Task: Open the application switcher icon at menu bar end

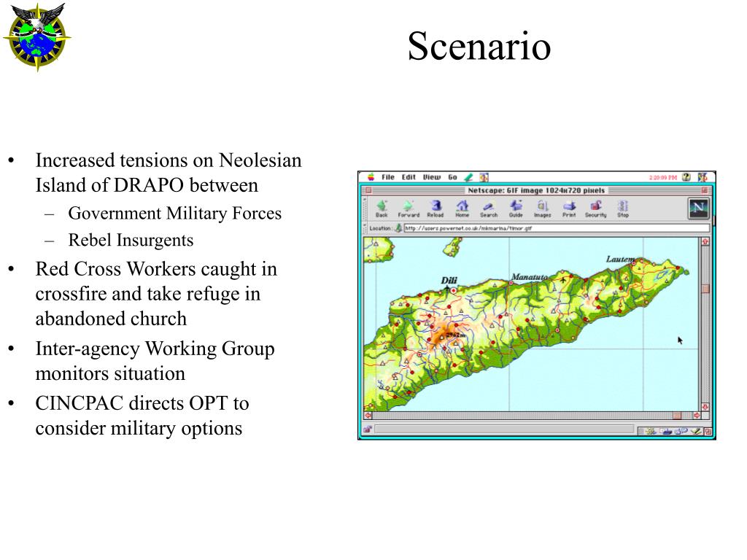Action: 703,176
